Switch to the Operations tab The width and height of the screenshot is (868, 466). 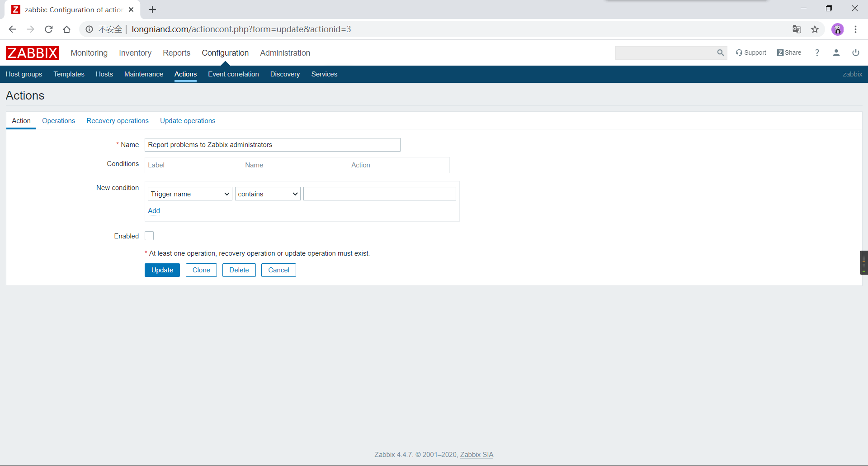(x=58, y=121)
